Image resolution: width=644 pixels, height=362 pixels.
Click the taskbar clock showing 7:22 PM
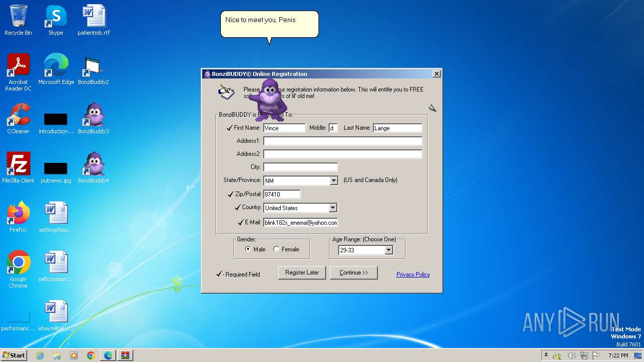(618, 355)
